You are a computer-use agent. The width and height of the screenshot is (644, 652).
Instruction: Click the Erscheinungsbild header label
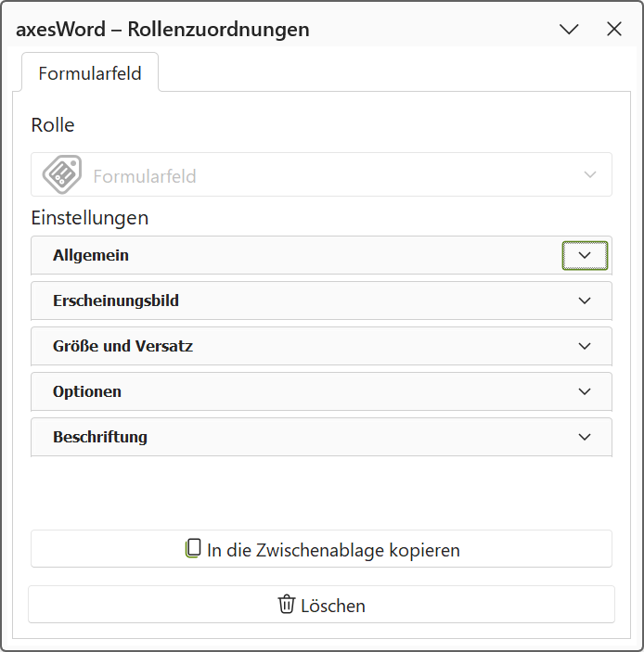tap(116, 300)
